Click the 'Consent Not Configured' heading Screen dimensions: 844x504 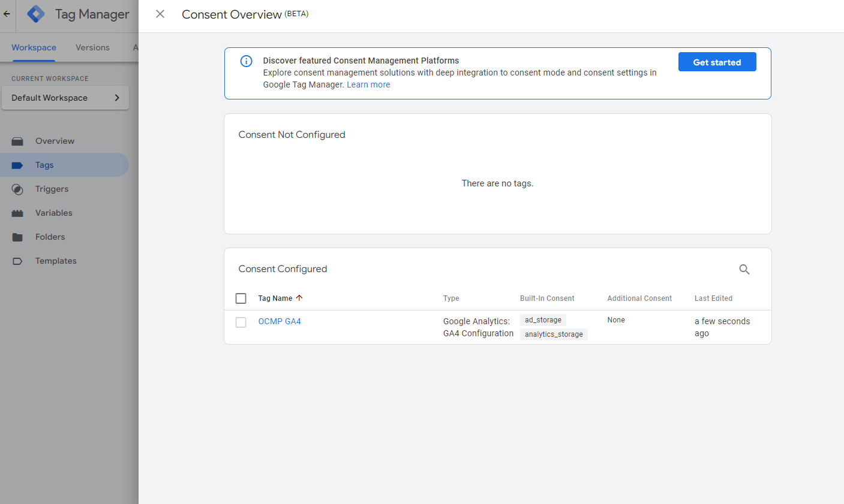coord(292,134)
